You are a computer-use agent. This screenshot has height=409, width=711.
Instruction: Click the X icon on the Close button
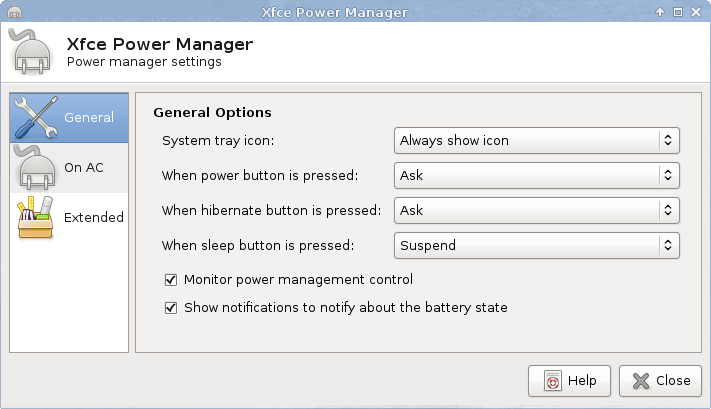tap(641, 381)
